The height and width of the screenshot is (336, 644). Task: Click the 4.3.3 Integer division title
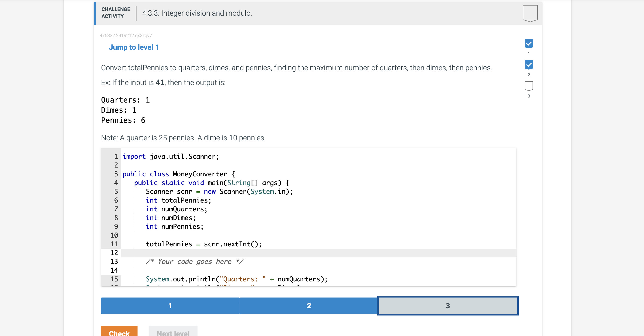tap(197, 13)
